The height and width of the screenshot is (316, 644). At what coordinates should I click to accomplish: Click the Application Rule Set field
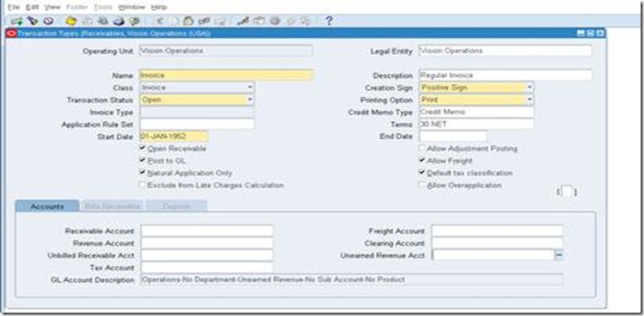tap(197, 124)
